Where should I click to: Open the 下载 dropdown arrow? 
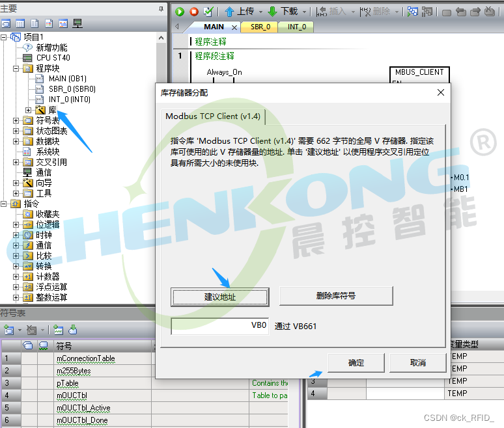tap(304, 12)
